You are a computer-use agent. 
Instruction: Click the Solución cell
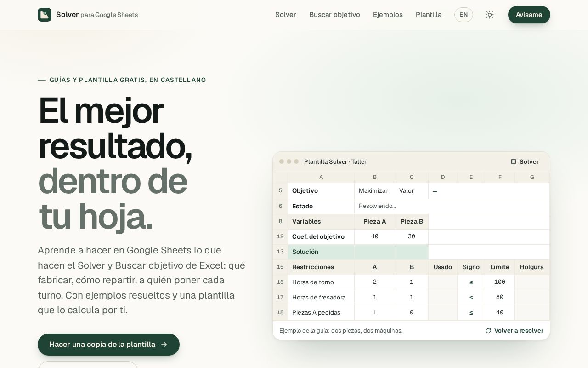[321, 252]
